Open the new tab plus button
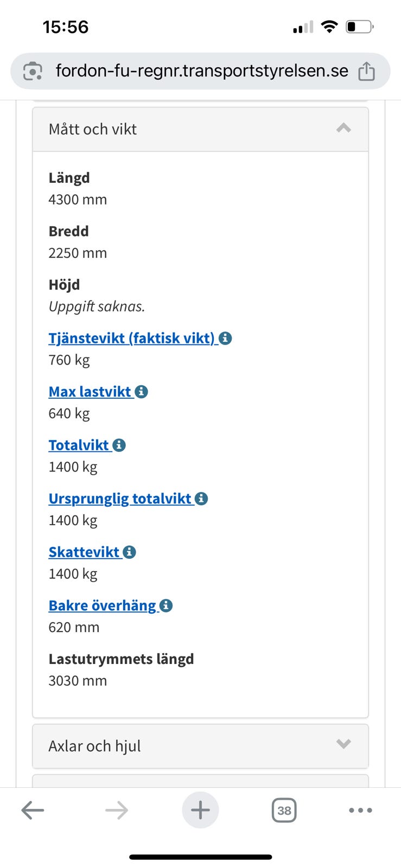401x868 pixels. (x=200, y=810)
